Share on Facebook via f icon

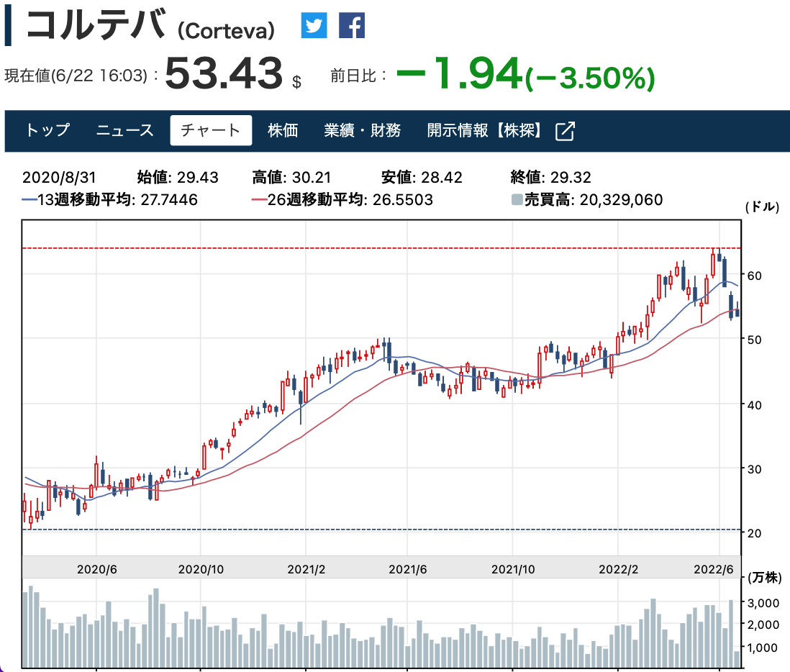(x=352, y=25)
